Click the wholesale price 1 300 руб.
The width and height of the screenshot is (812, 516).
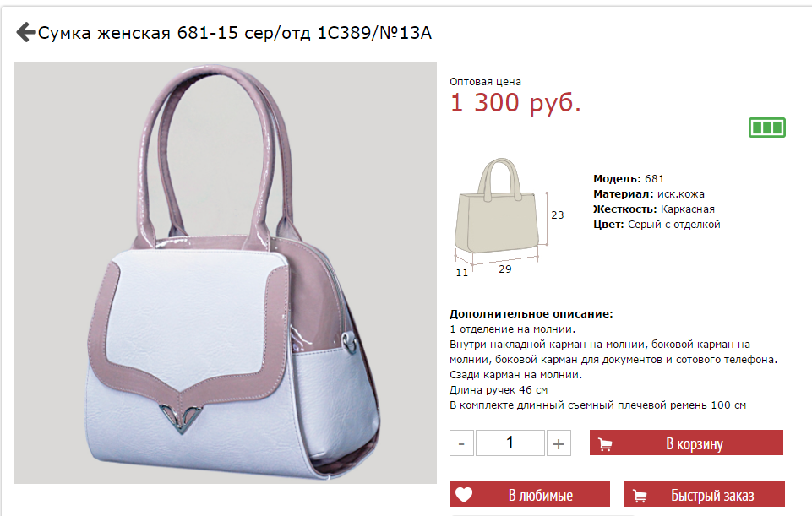(x=515, y=102)
